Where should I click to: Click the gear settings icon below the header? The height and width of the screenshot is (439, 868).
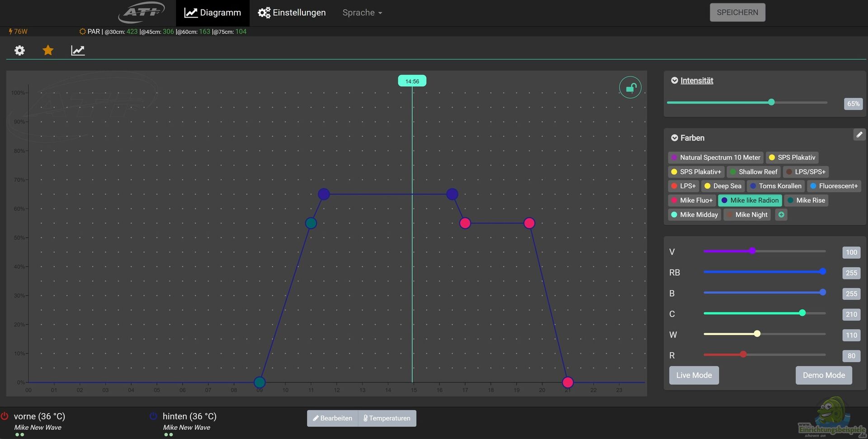pos(19,50)
